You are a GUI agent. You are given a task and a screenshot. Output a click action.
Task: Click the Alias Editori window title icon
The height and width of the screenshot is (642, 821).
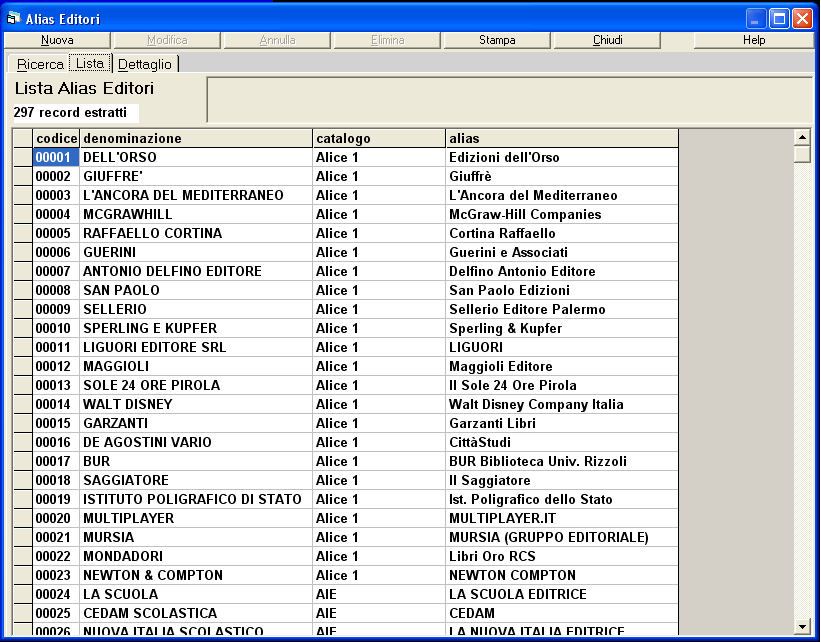click(13, 18)
